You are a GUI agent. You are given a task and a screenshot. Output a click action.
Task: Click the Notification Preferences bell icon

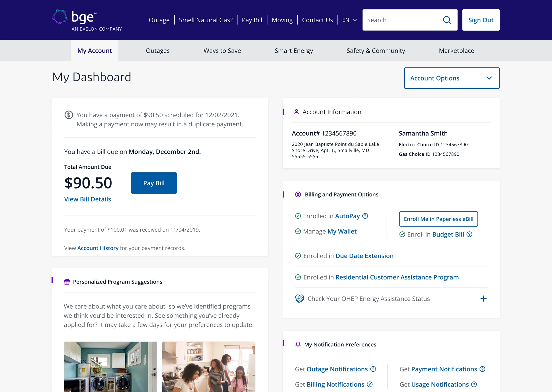coord(298,344)
